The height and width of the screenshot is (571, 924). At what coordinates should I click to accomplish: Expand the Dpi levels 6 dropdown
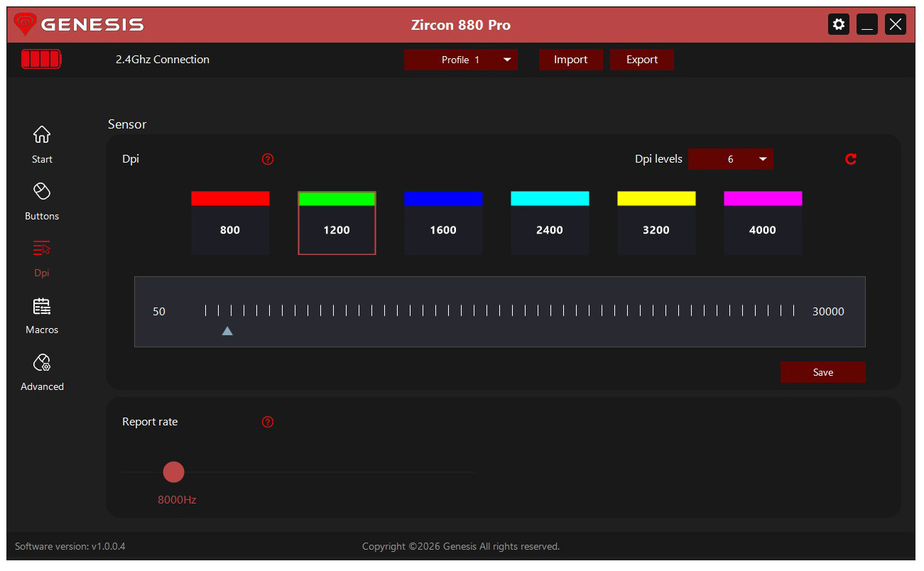(x=731, y=159)
